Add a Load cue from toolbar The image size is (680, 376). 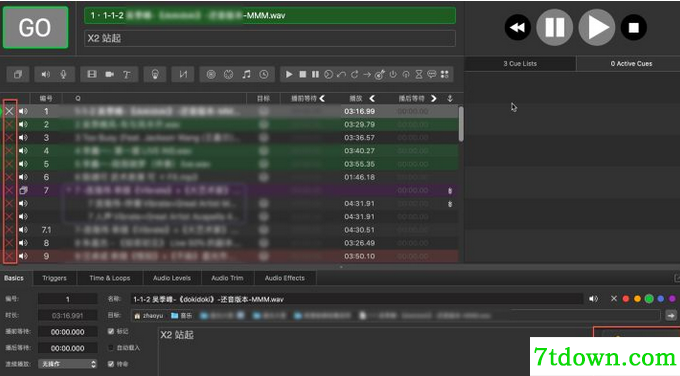(x=328, y=75)
